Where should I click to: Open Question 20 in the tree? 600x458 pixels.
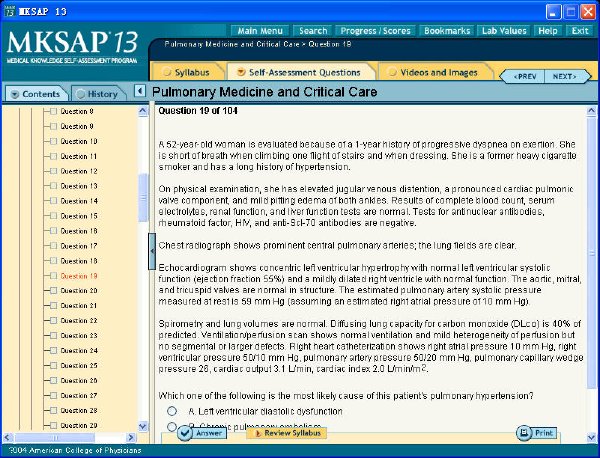tap(79, 291)
